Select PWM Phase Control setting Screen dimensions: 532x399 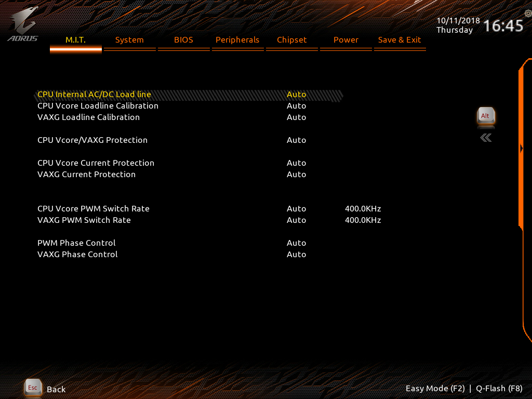pos(76,243)
